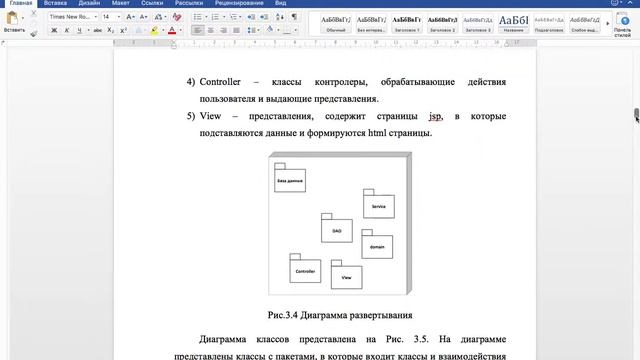Insert a numbered list
Viewport: 640px width, 360px height.
pos(215,17)
